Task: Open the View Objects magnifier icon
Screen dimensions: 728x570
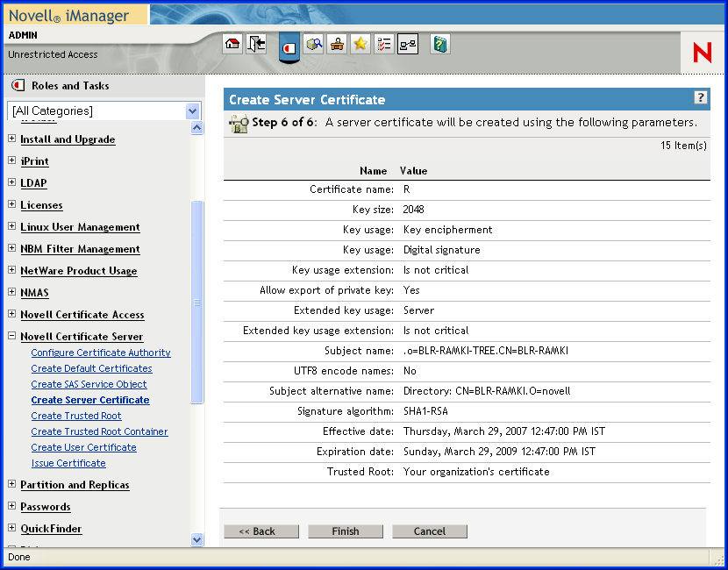Action: pyautogui.click(x=315, y=45)
